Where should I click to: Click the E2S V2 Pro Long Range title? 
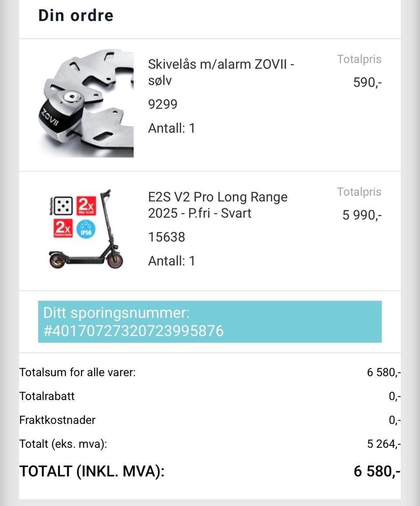(x=218, y=205)
